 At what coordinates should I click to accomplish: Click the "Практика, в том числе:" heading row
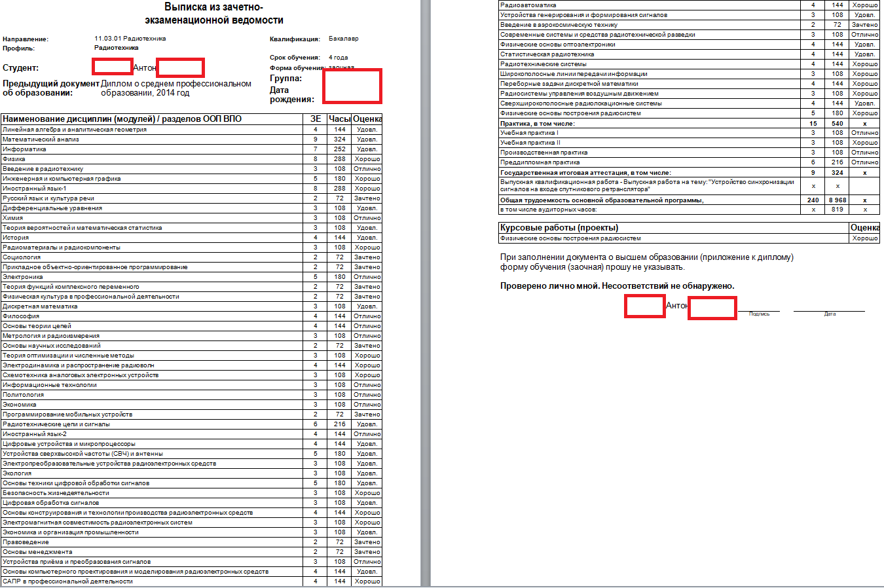[689, 123]
